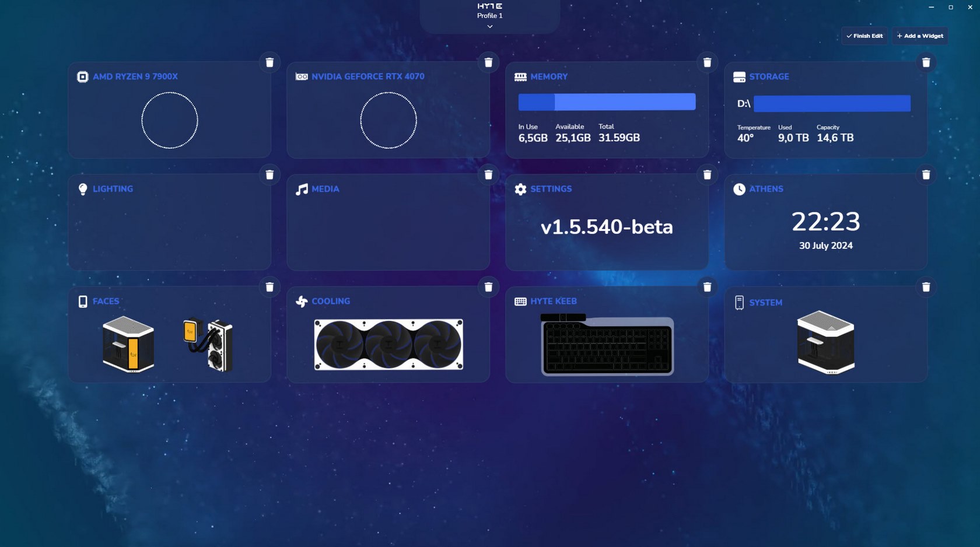Click the Cooling fan icon
The width and height of the screenshot is (980, 547).
tap(302, 301)
